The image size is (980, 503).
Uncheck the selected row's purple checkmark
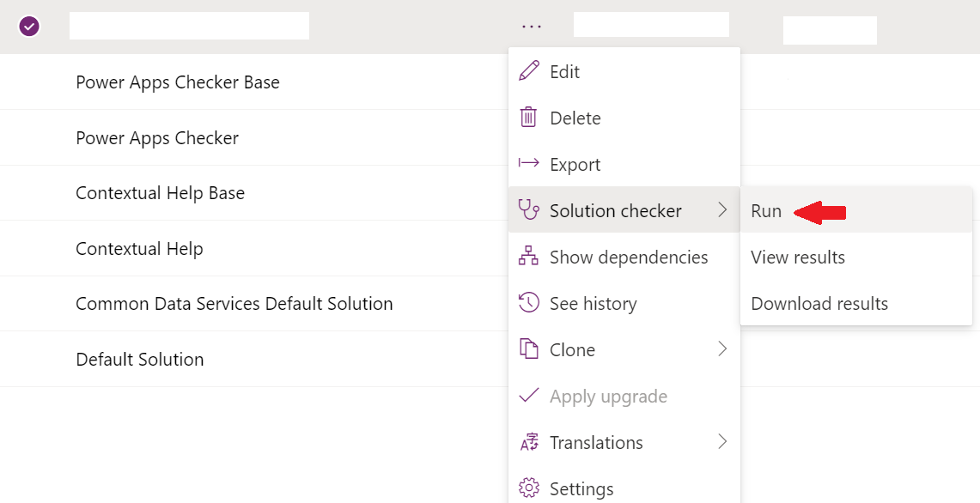click(29, 27)
